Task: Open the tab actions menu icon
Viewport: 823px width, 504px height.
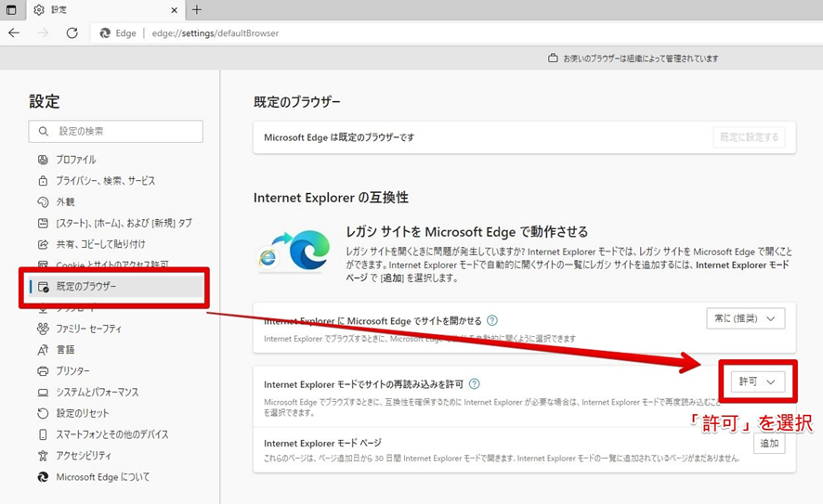Action: [11, 9]
